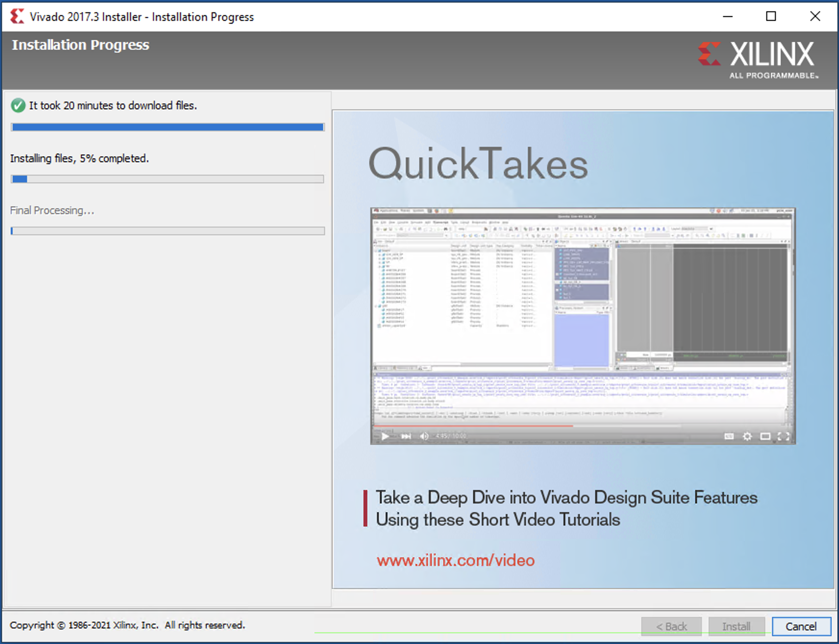Viewport: 839px width, 644px height.
Task: Click the greyed-out Back button
Action: [671, 626]
